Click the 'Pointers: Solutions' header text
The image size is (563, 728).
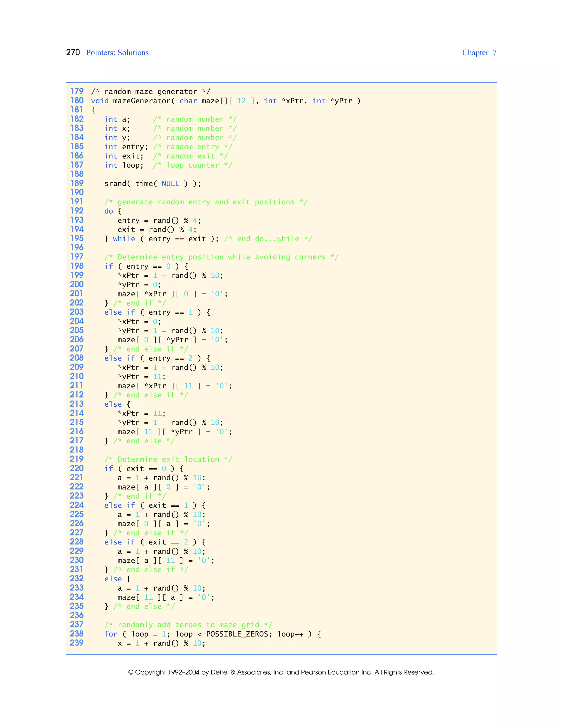(117, 53)
